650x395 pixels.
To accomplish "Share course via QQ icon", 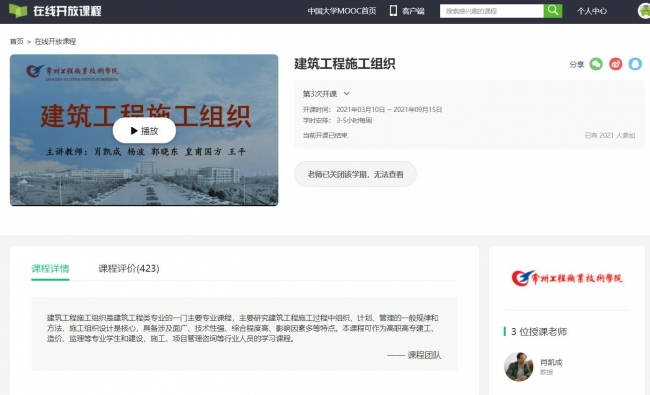I will pos(635,64).
